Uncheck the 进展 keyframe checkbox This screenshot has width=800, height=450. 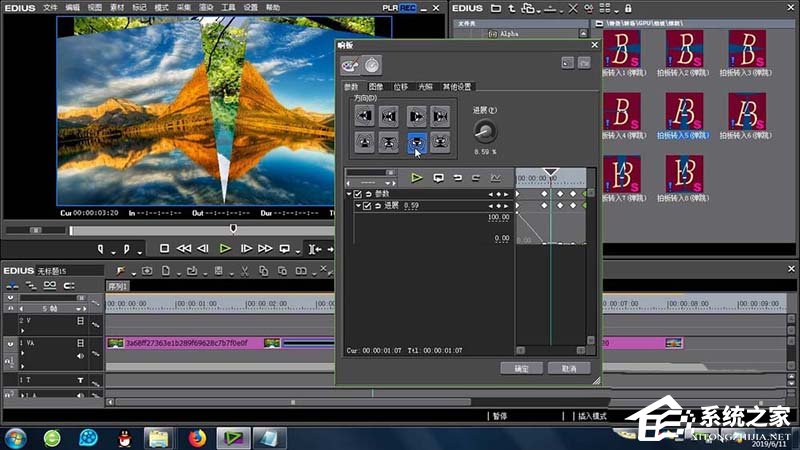pyautogui.click(x=367, y=206)
